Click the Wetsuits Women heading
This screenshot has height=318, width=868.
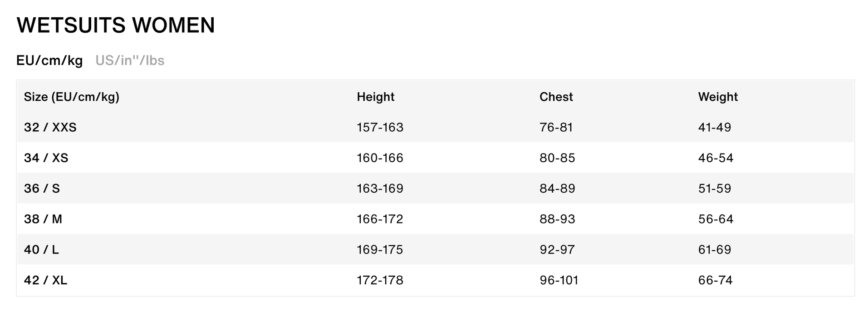116,25
